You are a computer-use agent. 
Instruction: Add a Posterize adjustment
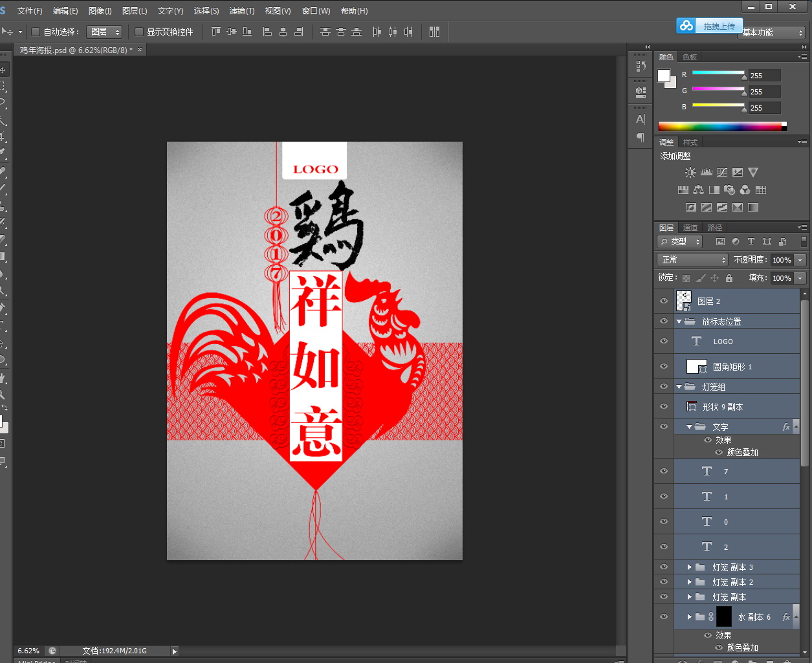tap(707, 208)
